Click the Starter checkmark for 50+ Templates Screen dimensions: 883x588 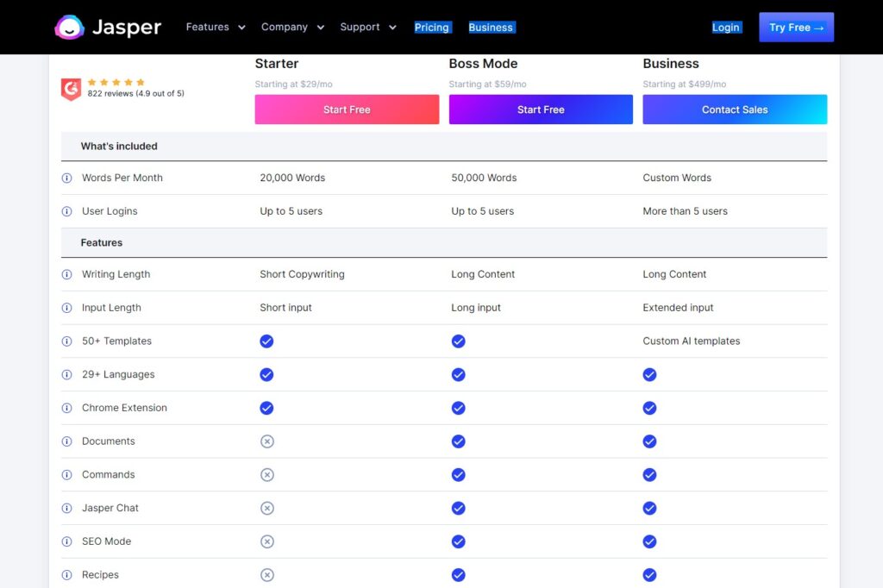[x=267, y=341]
